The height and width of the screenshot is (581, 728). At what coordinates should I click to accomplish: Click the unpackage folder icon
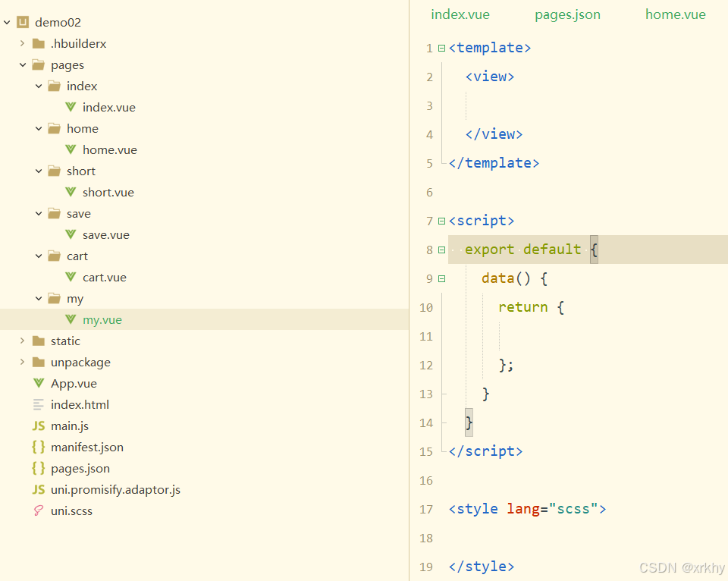(x=39, y=363)
